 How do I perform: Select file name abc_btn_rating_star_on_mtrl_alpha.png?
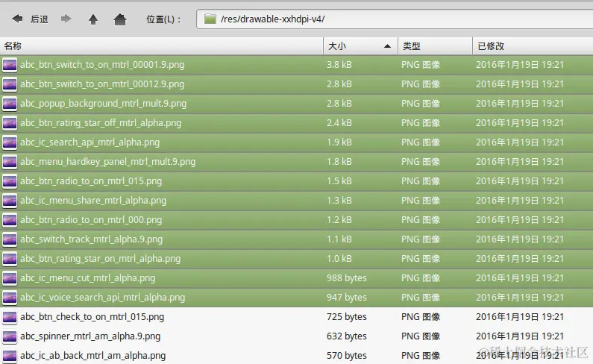(100, 259)
